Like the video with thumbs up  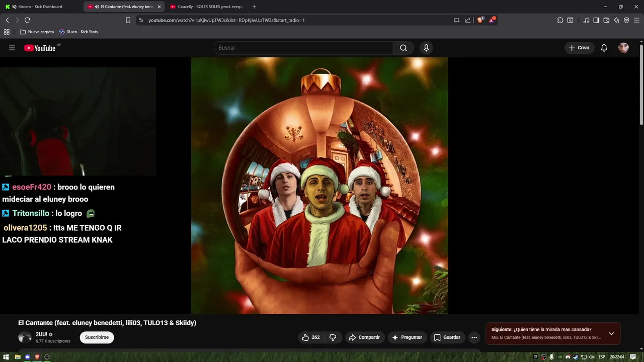(x=311, y=337)
